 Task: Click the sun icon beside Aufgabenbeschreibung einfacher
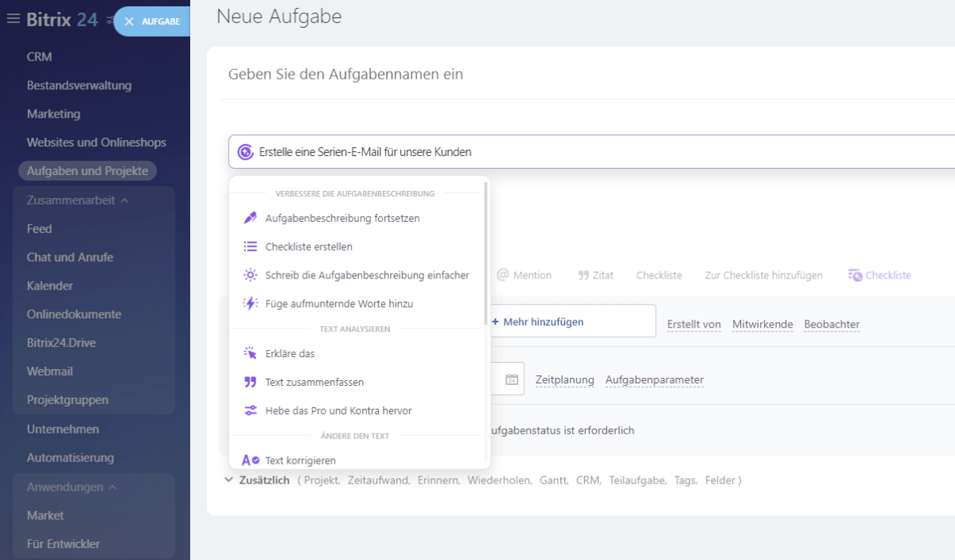[x=248, y=274]
